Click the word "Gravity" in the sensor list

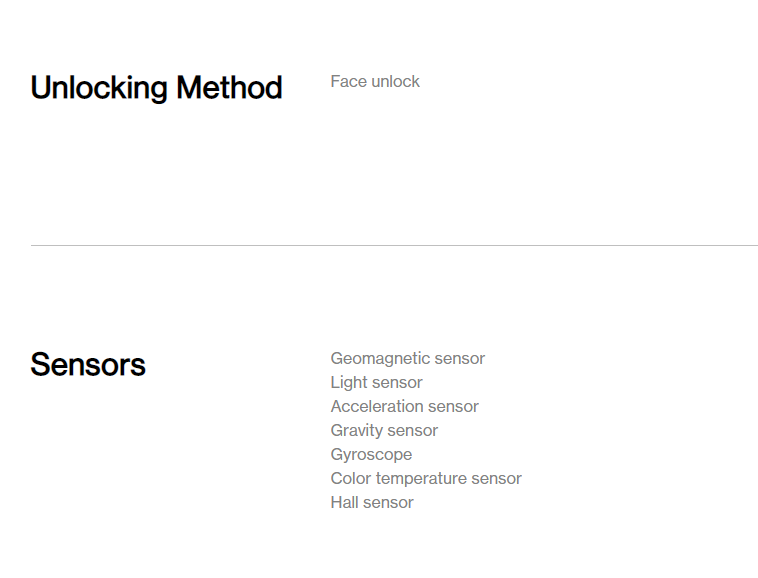[x=357, y=430]
